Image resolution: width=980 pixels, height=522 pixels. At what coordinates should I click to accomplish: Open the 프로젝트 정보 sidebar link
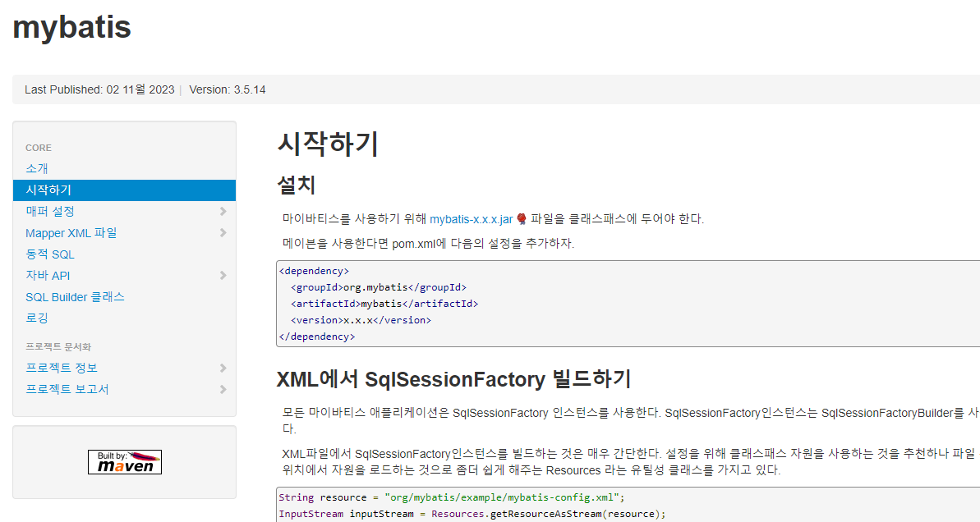(62, 368)
